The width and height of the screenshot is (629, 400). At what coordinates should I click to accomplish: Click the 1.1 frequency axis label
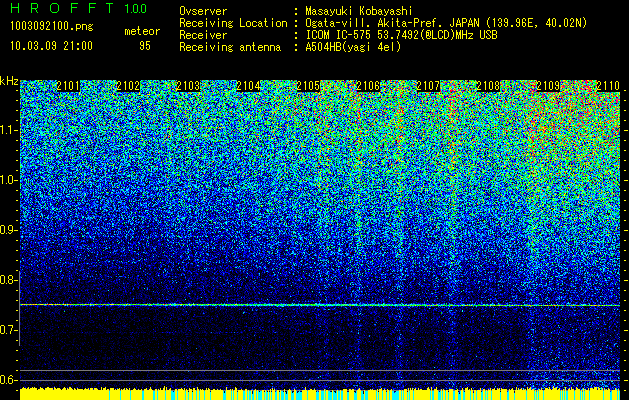(x=8, y=130)
